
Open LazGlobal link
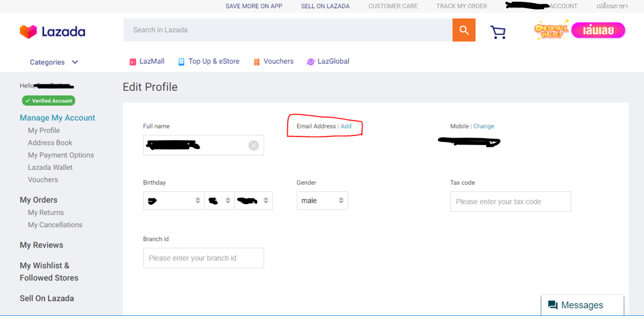click(x=333, y=61)
